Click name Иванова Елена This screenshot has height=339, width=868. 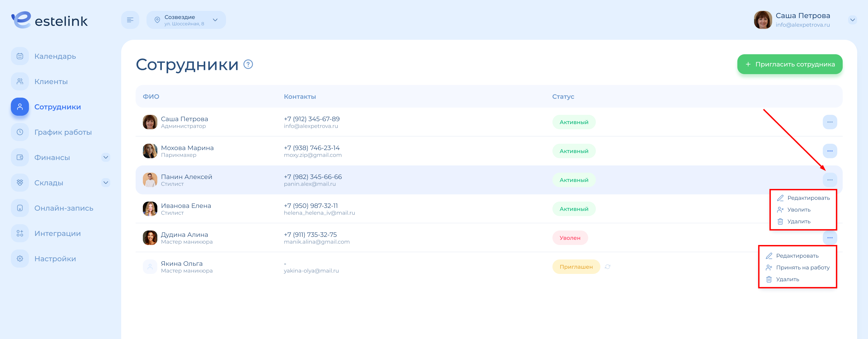[186, 206]
